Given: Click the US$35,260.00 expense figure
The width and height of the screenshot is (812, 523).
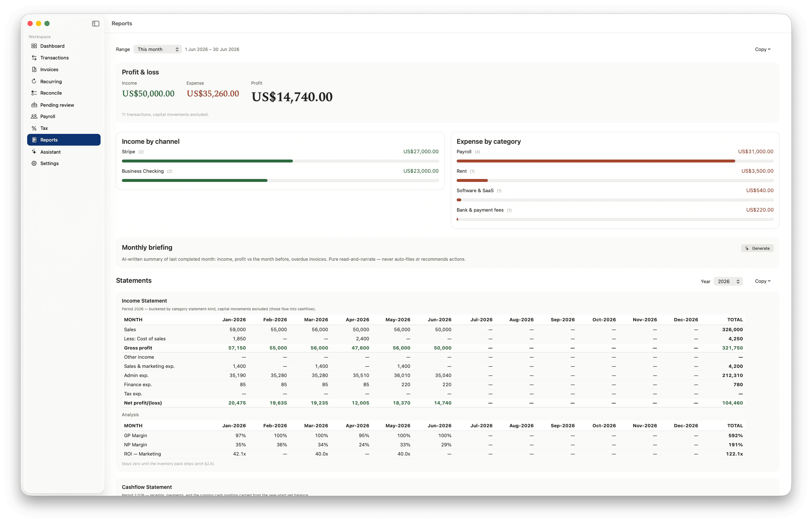Looking at the screenshot, I should (x=213, y=94).
